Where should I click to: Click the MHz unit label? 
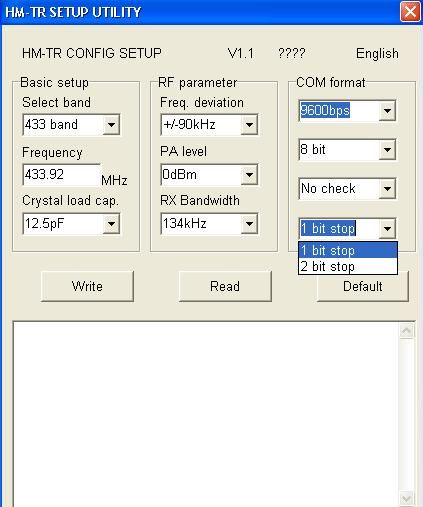pyautogui.click(x=114, y=180)
